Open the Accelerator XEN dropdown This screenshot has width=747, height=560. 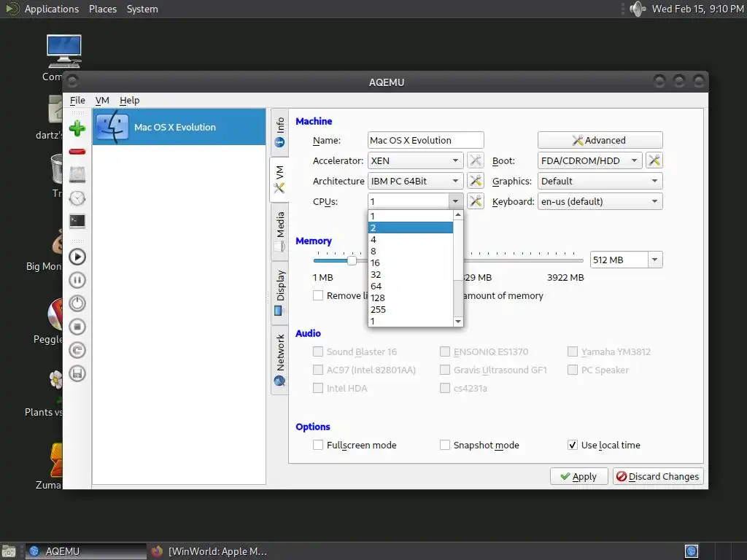[415, 160]
